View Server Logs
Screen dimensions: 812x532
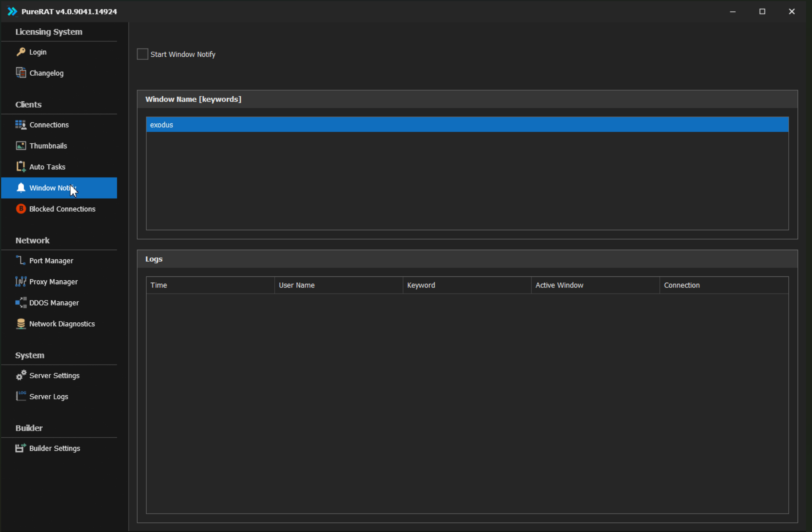click(59, 396)
